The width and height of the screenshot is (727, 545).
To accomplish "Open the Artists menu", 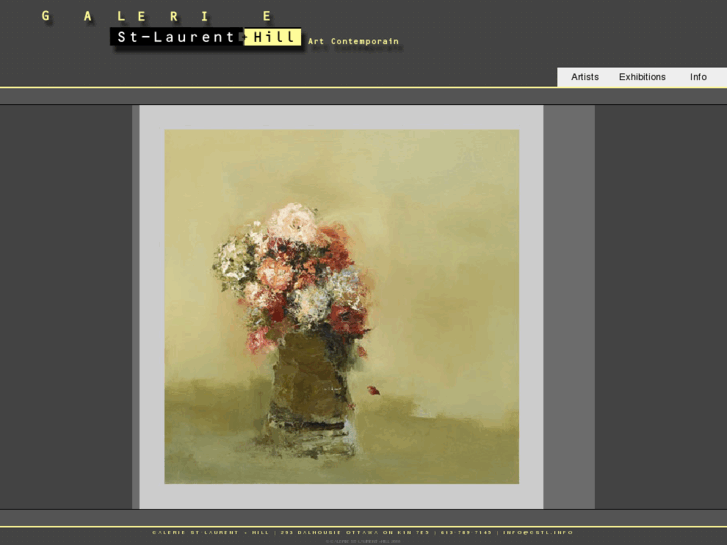I will [585, 77].
